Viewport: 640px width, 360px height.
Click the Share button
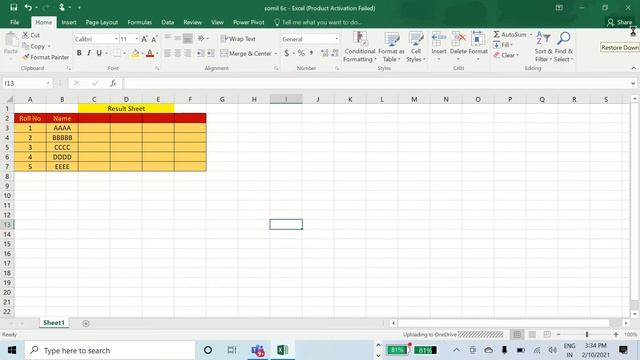tap(619, 22)
